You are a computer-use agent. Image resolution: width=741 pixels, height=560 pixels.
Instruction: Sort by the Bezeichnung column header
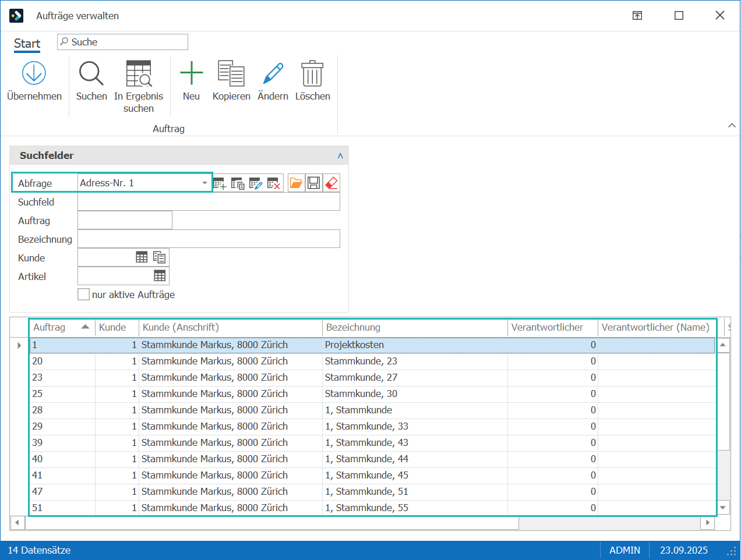tap(415, 327)
